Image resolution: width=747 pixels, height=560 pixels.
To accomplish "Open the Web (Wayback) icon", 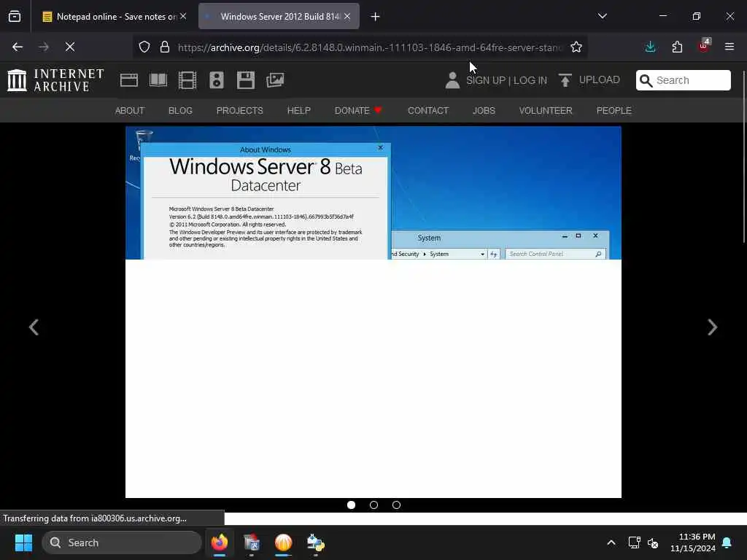I will 128,80.
